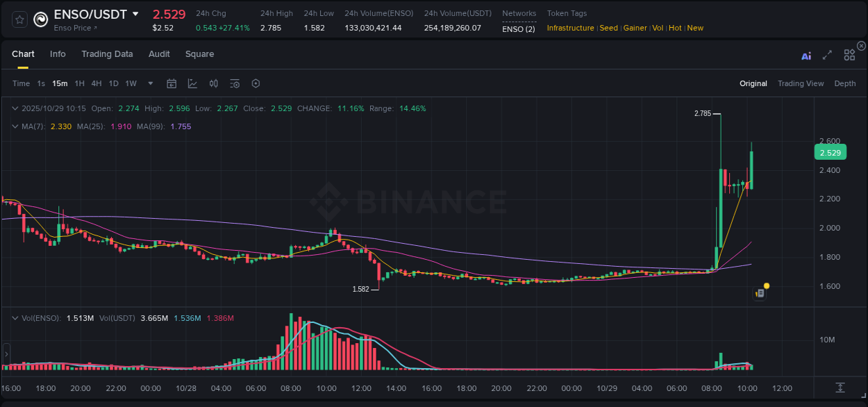
Task: Open the go-to-date calendar tool
Action: [x=172, y=83]
